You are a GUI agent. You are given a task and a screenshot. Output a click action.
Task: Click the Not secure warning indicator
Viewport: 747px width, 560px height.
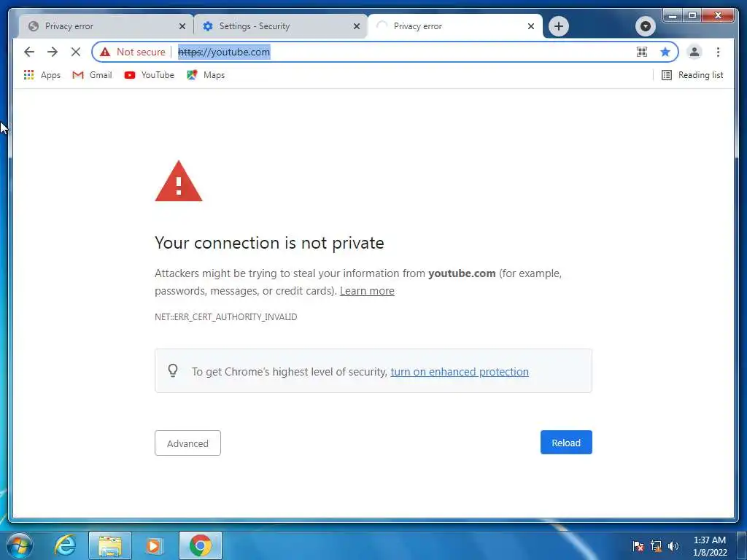pyautogui.click(x=133, y=52)
